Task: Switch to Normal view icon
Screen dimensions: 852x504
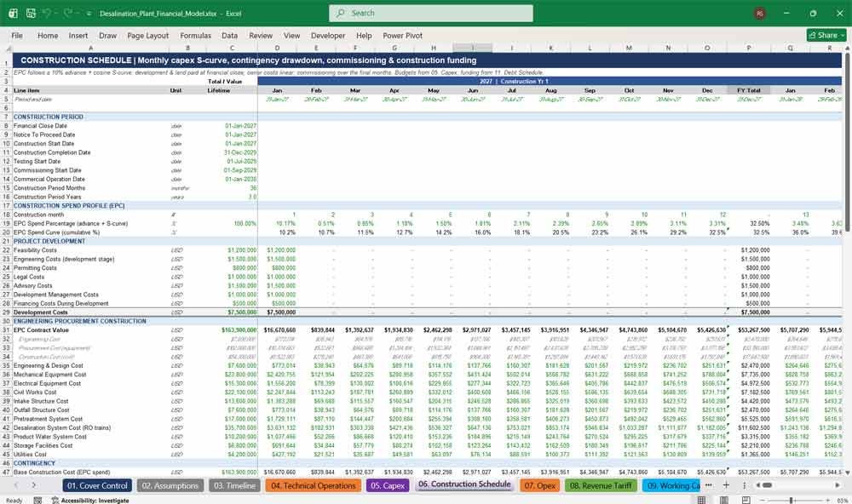Action: 701,500
